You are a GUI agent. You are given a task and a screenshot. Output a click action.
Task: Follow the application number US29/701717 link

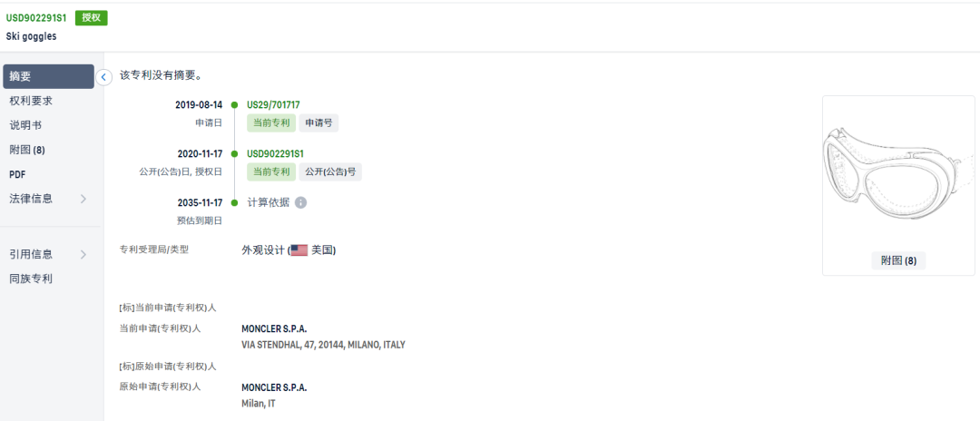point(273,105)
